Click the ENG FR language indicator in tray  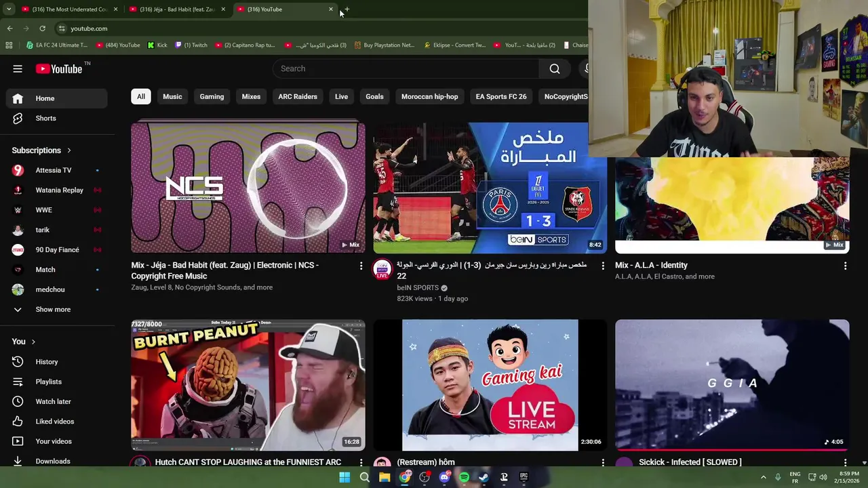tap(795, 477)
